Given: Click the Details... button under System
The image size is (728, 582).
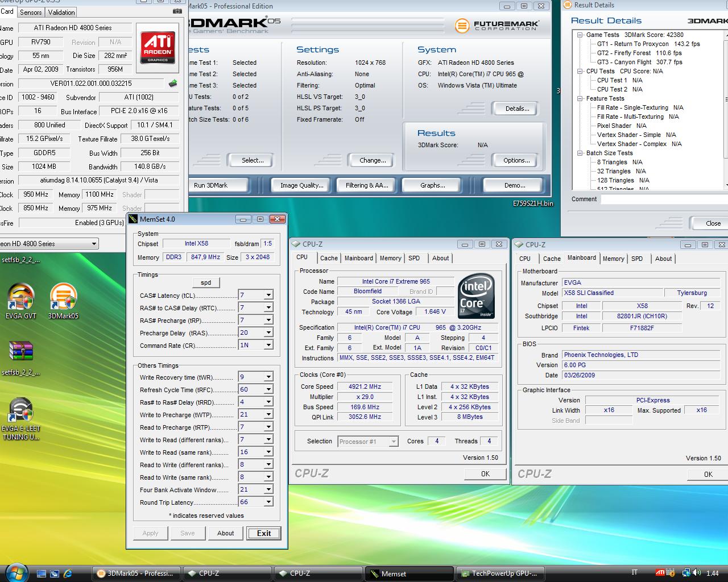Looking at the screenshot, I should (x=517, y=109).
